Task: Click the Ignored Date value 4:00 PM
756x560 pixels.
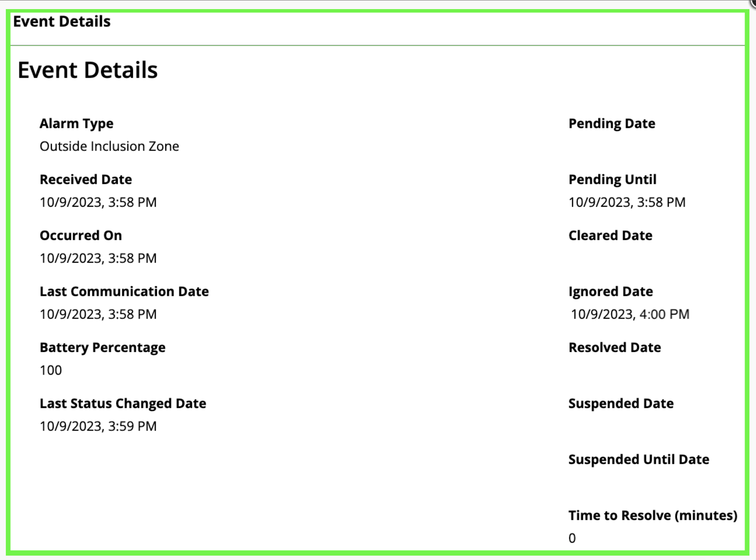Action: [x=630, y=314]
